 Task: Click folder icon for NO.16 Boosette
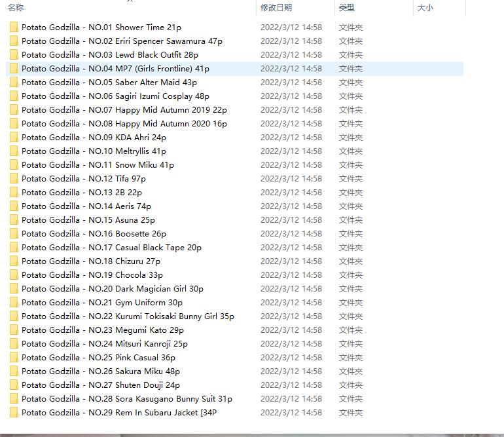(x=14, y=234)
